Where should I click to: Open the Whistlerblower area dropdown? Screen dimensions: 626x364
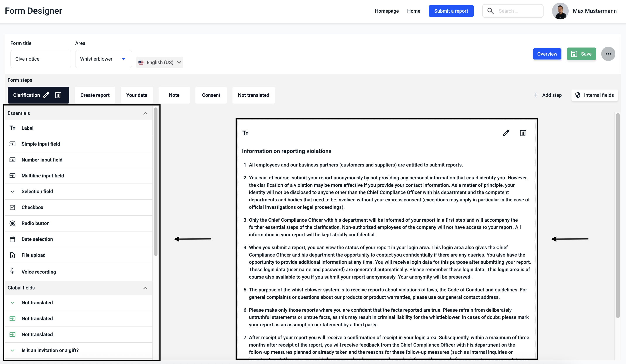103,59
